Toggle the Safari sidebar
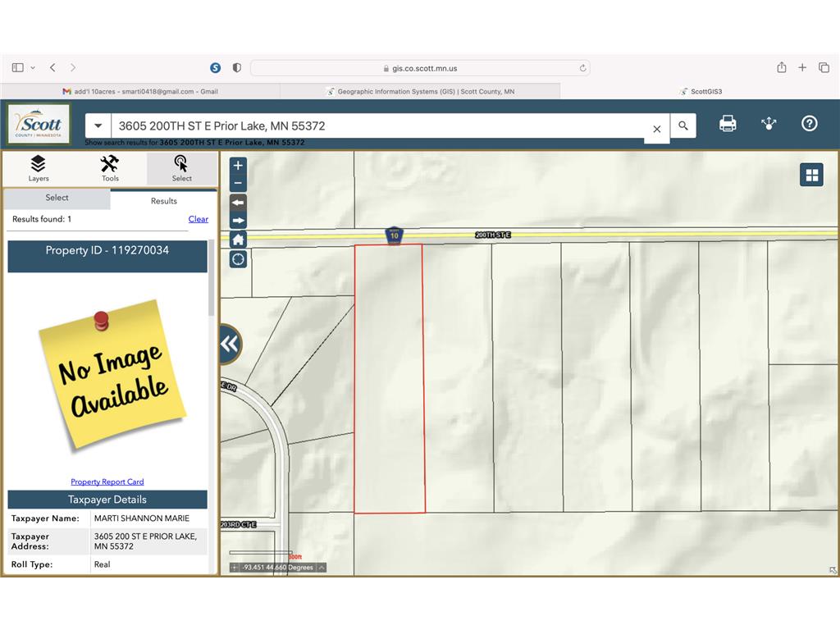This screenshot has height=630, width=840. [x=18, y=67]
